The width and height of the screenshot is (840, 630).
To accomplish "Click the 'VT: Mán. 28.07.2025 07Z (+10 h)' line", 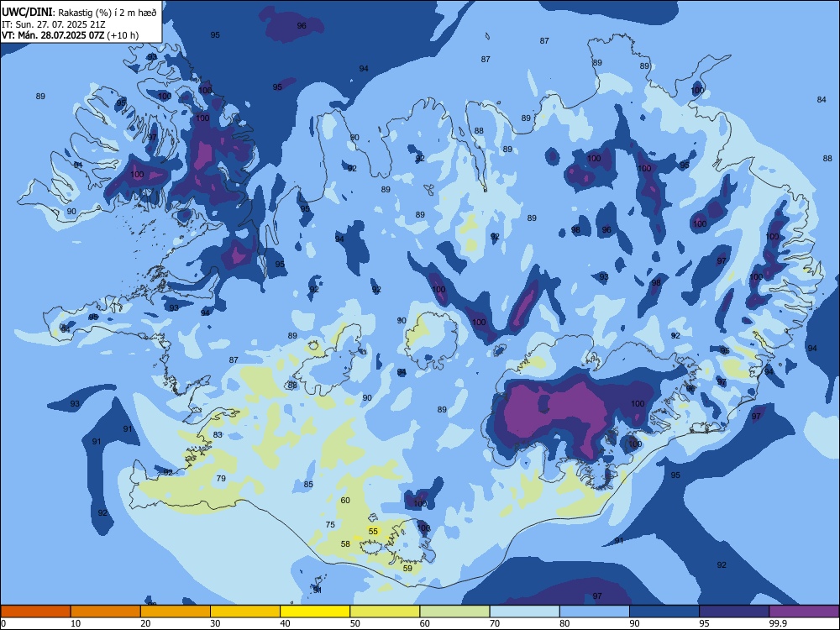I will tap(71, 35).
